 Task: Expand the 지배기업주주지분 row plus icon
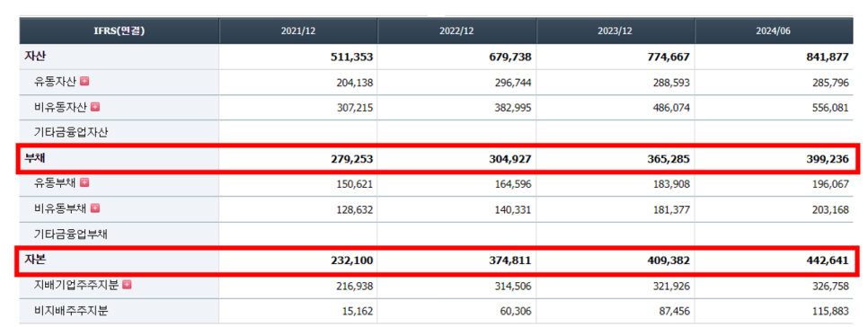(x=128, y=285)
